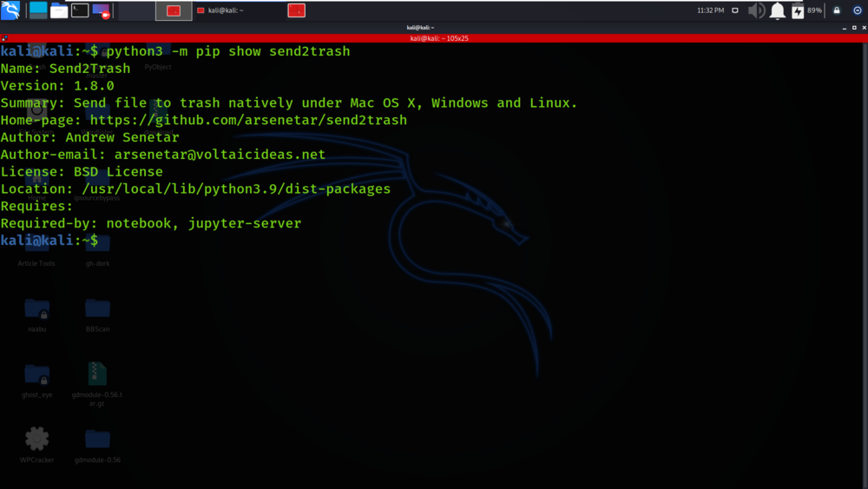Select the ghost_eye desktop folder
This screenshot has height=489, width=868.
37,380
